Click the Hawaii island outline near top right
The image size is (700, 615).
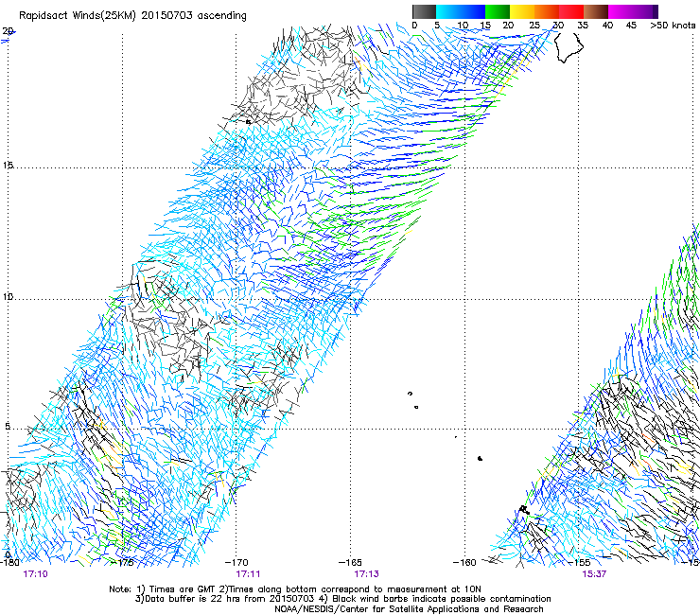(x=569, y=47)
